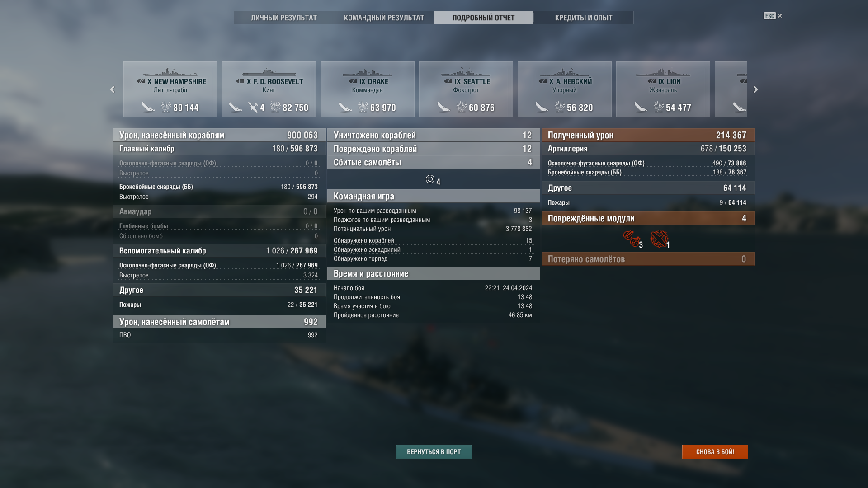Click damage burst icon on Drake card
Viewport: 868px width, 488px height.
click(x=363, y=107)
